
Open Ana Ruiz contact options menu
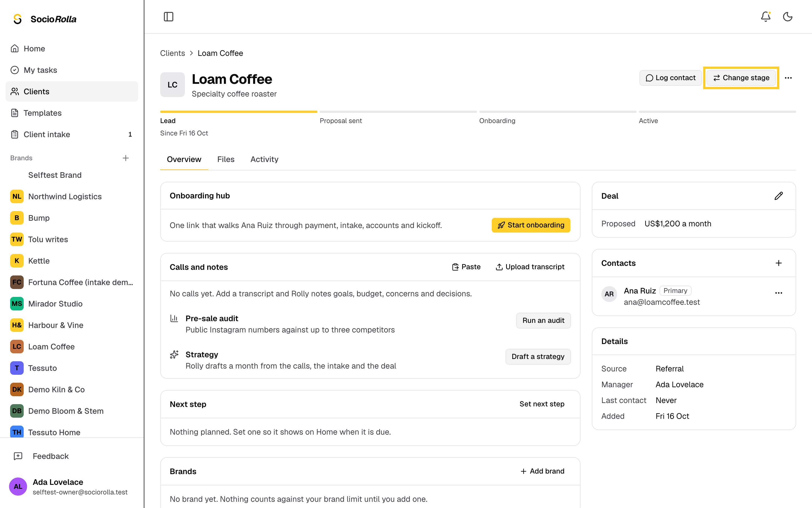pyautogui.click(x=778, y=293)
